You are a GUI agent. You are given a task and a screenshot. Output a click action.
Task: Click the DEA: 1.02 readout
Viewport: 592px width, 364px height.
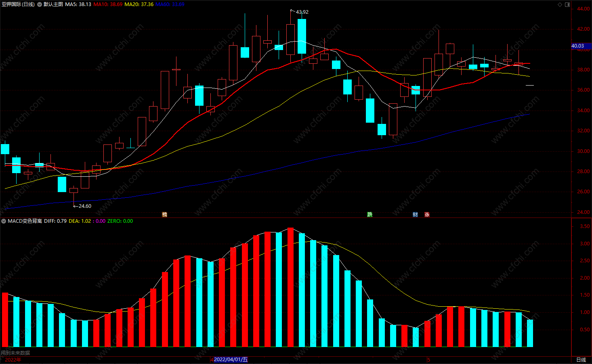click(x=80, y=221)
